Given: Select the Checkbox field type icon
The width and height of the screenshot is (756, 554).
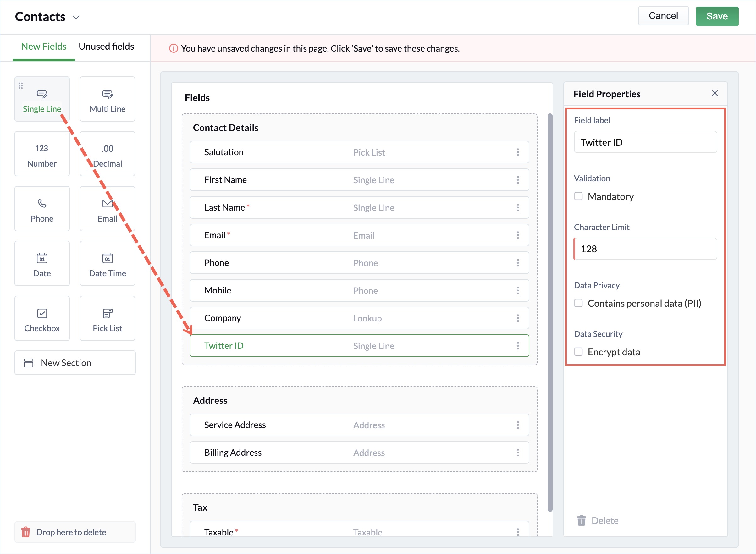Looking at the screenshot, I should 42,313.
